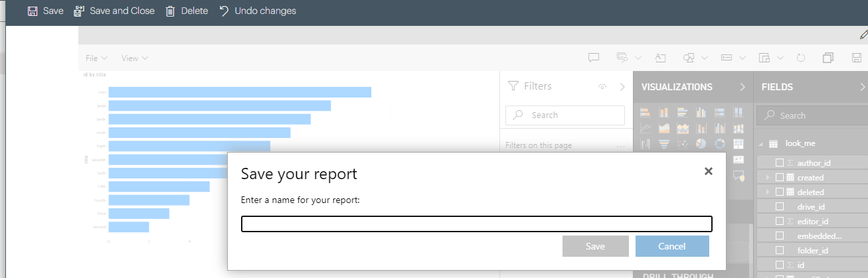The height and width of the screenshot is (278, 868).
Task: Click the refresh icon in report toolbar
Action: coord(801,58)
